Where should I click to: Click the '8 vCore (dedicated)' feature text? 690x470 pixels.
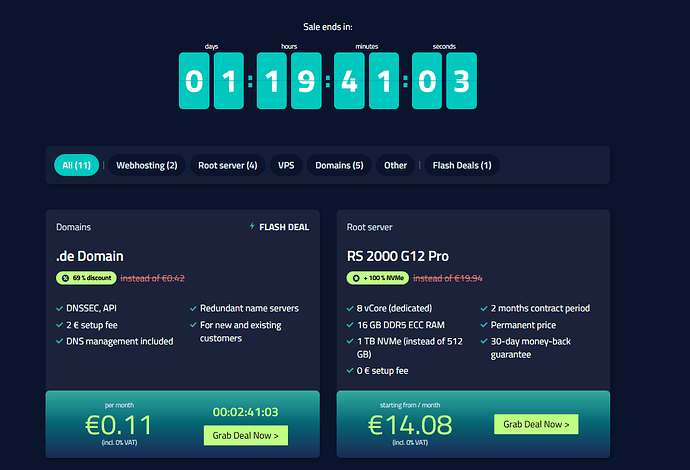click(394, 308)
